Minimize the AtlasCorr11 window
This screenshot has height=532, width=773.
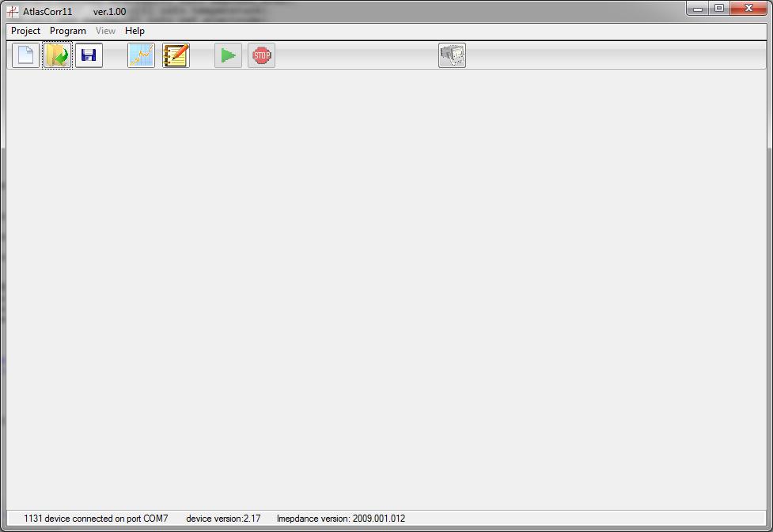coord(698,9)
